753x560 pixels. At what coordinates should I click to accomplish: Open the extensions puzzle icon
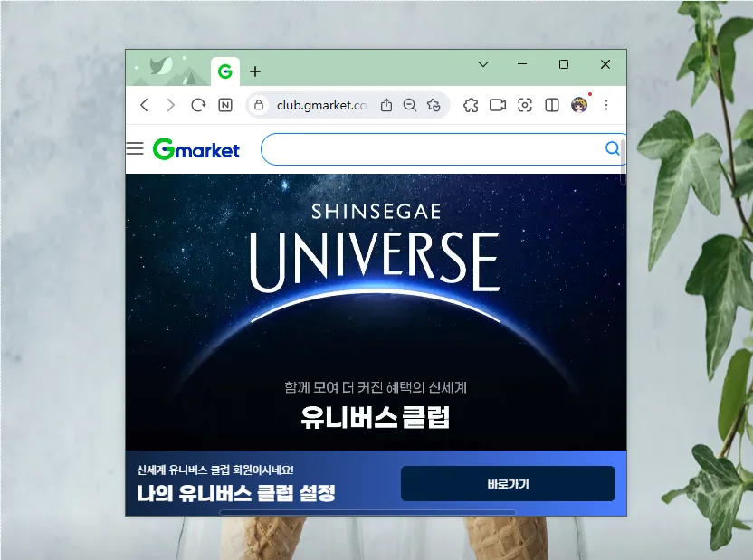[x=471, y=105]
